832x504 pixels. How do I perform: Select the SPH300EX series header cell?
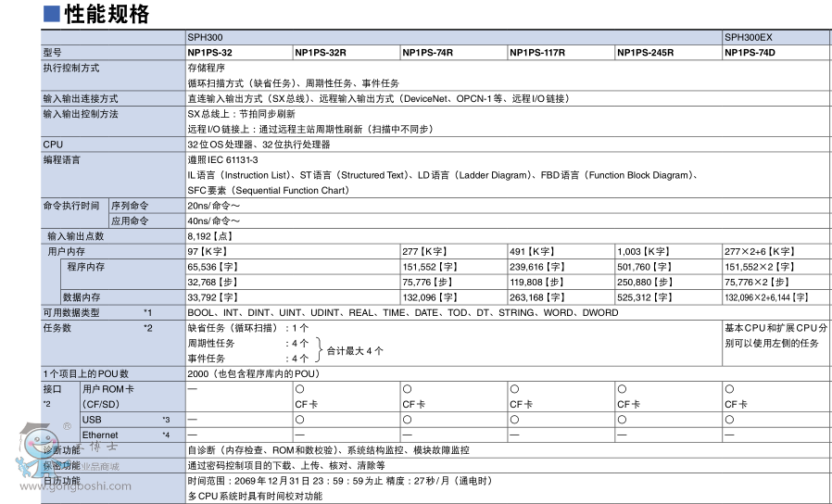coord(750,38)
